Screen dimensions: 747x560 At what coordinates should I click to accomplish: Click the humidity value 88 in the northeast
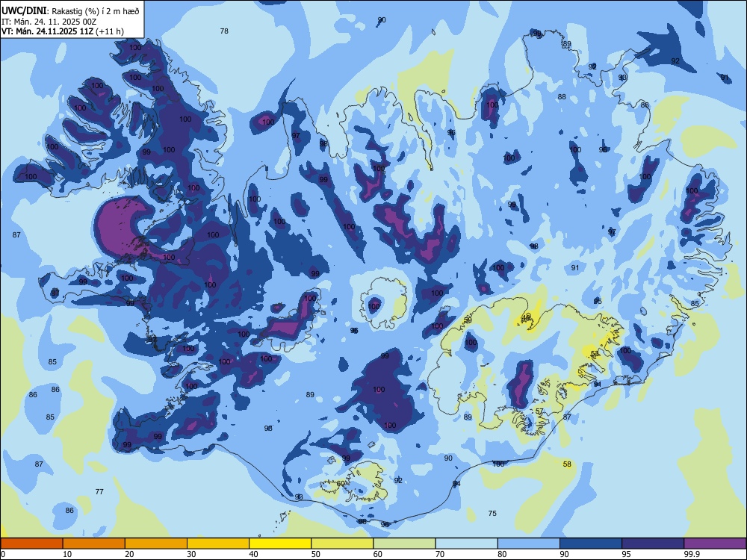562,96
